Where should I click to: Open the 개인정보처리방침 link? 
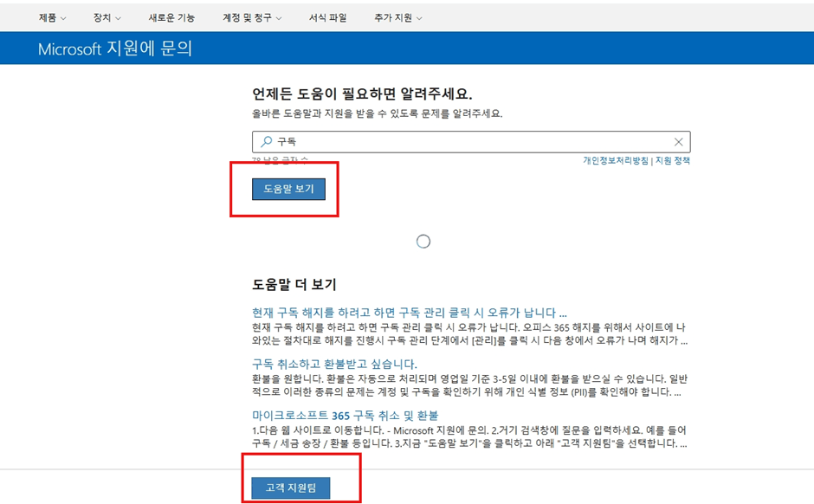(615, 160)
